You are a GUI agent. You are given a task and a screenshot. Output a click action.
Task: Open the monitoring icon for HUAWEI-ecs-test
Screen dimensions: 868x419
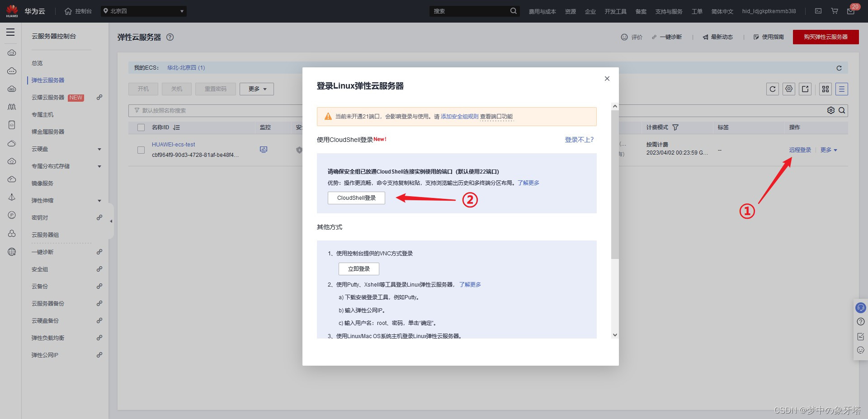264,150
